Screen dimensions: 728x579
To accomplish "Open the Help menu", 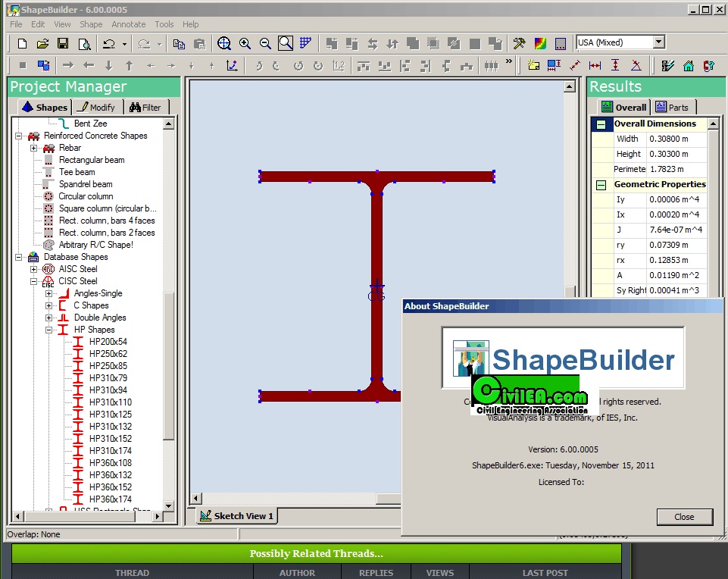I will (x=190, y=24).
